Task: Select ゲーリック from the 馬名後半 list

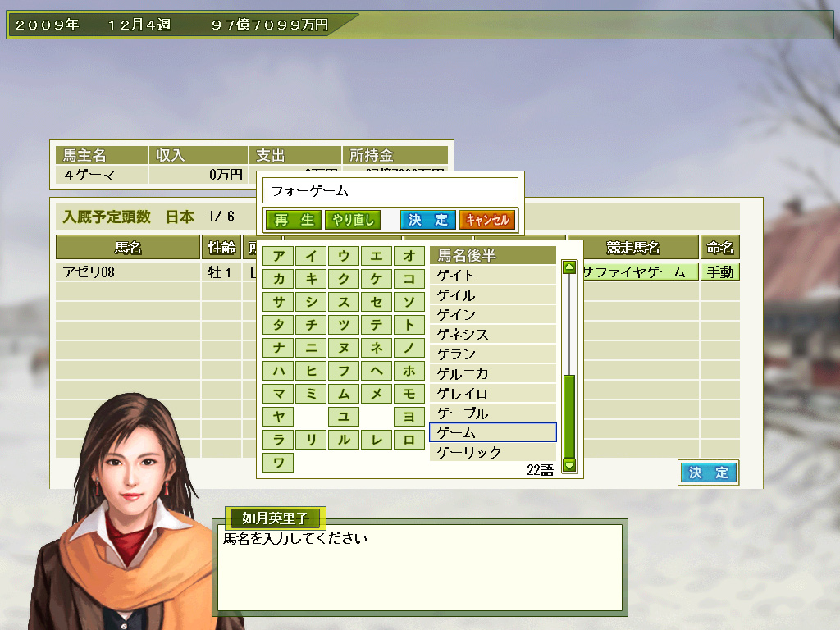Action: tap(493, 452)
